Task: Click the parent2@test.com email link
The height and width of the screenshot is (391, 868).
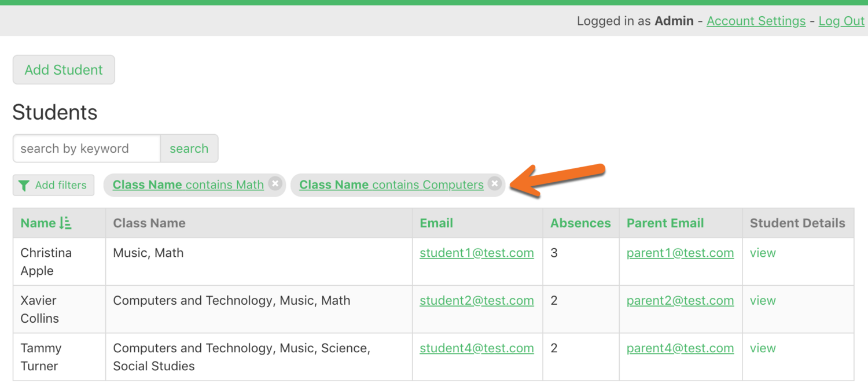Action: point(680,301)
